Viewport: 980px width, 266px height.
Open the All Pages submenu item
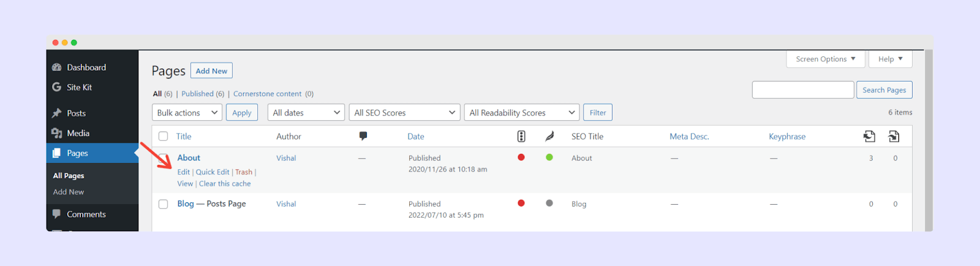[x=69, y=175]
